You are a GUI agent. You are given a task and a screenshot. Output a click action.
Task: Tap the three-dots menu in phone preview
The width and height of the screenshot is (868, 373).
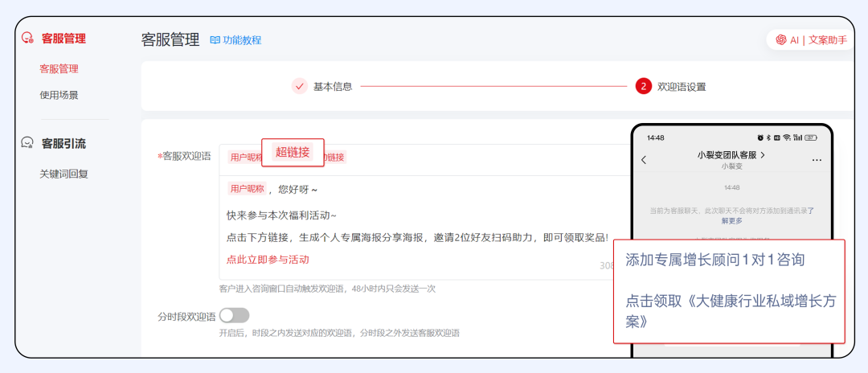817,160
